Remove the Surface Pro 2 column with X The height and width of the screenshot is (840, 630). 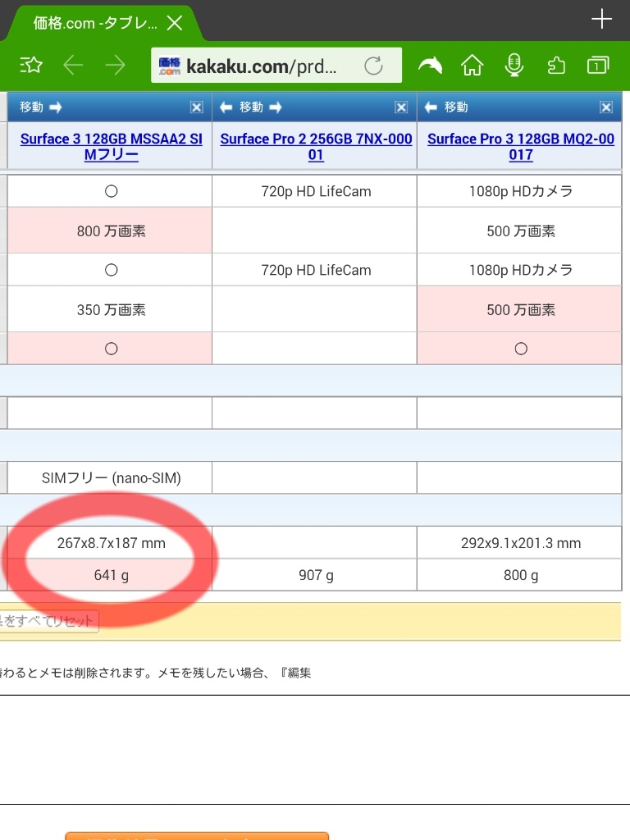point(401,107)
